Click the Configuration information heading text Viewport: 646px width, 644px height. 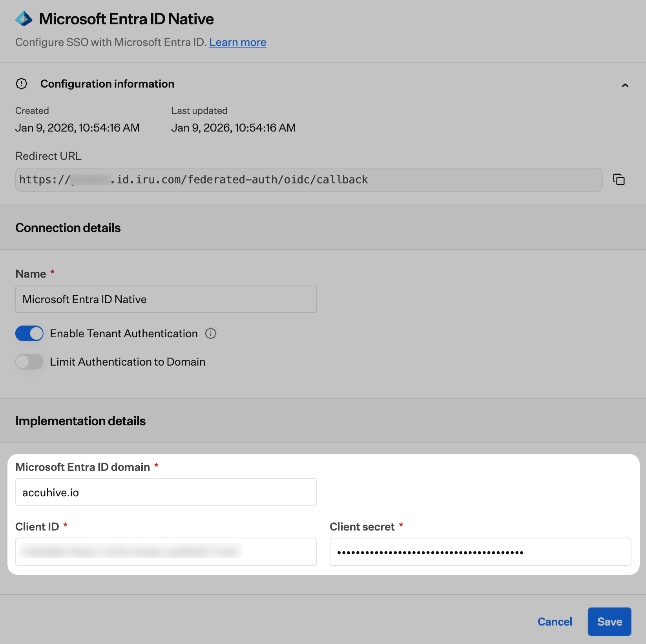pyautogui.click(x=107, y=84)
